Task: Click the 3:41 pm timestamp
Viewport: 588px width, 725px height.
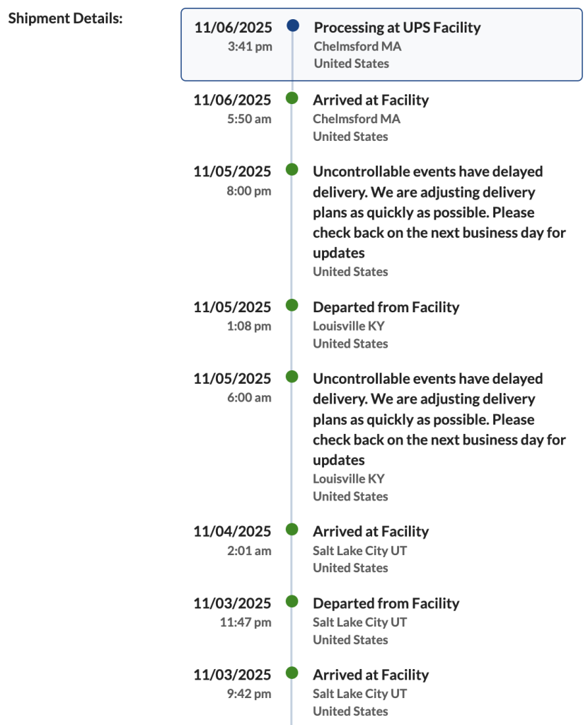Action: click(248, 47)
